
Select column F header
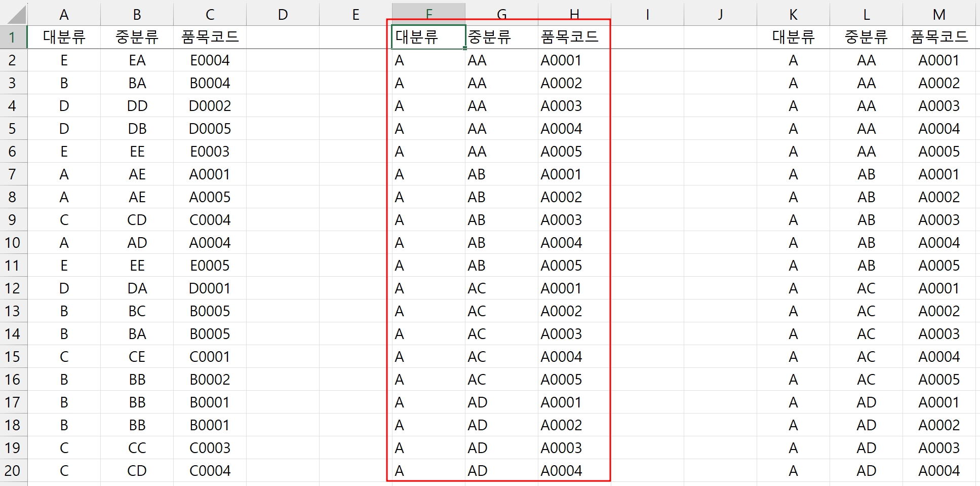(428, 14)
